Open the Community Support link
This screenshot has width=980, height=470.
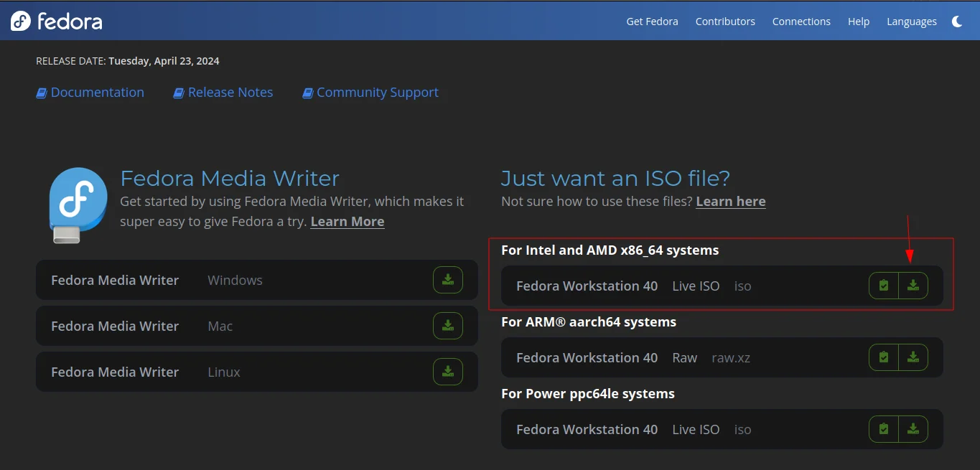[370, 93]
